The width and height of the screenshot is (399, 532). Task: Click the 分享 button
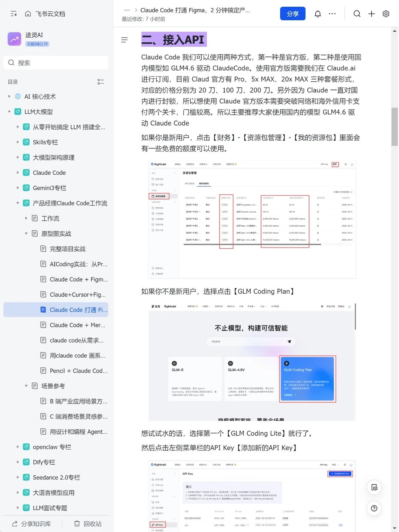(293, 14)
